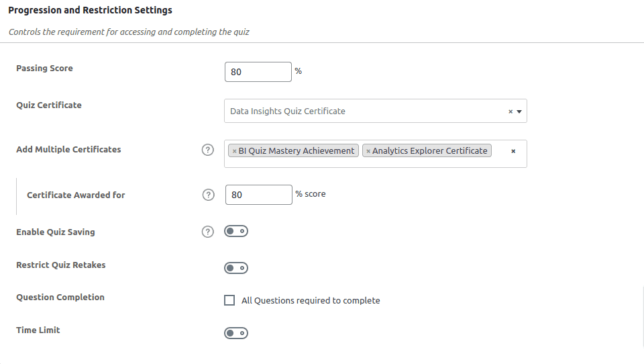
Task: Click help icon next to Add Multiple Certificates
Action: click(x=208, y=150)
